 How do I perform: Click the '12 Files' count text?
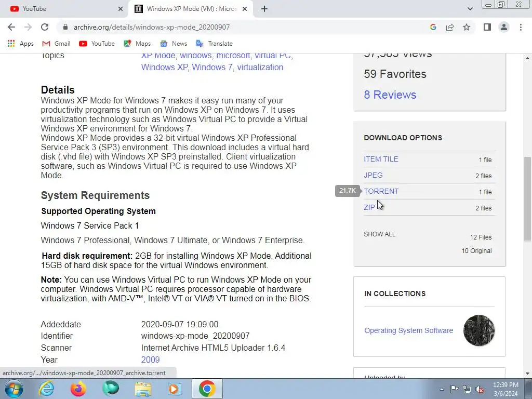point(481,237)
